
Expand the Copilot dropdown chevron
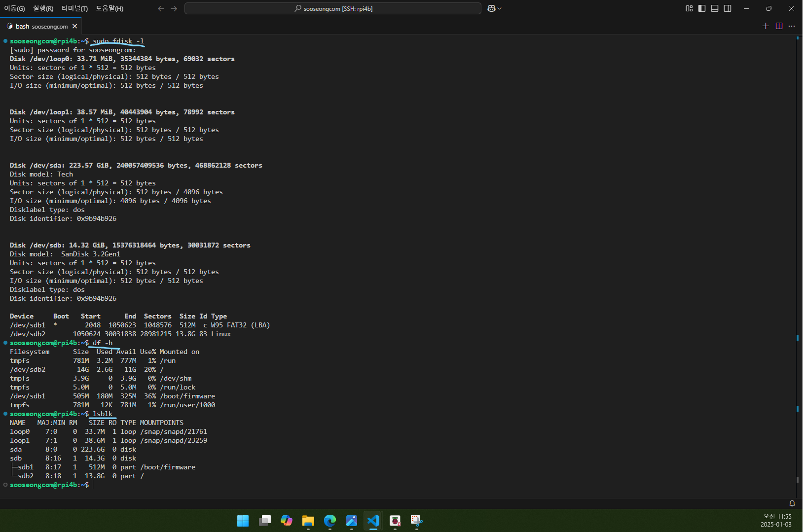click(x=500, y=8)
